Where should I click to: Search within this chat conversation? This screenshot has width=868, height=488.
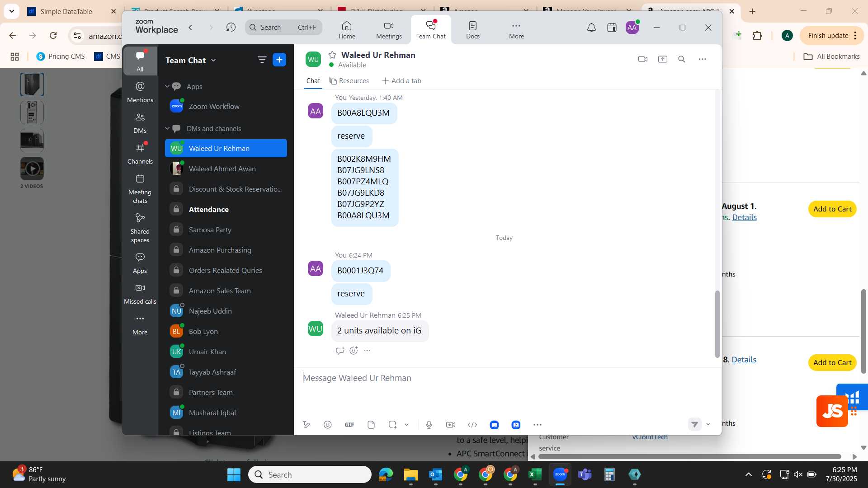pyautogui.click(x=682, y=59)
